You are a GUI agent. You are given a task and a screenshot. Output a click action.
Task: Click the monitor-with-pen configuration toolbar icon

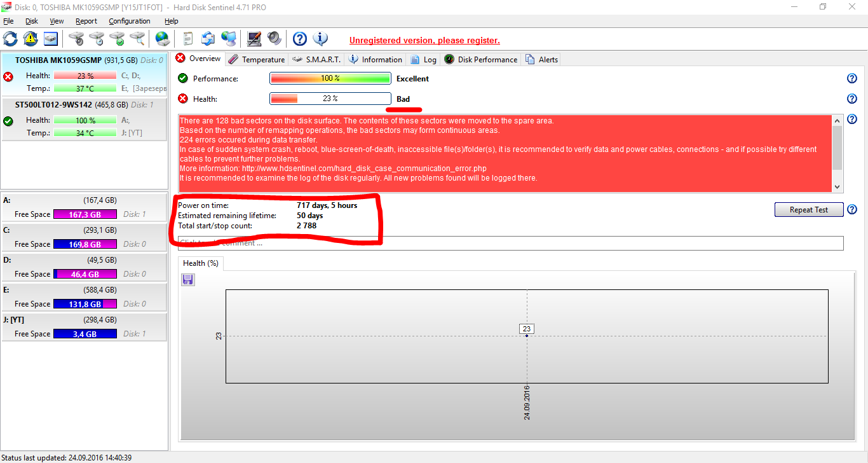(x=254, y=39)
